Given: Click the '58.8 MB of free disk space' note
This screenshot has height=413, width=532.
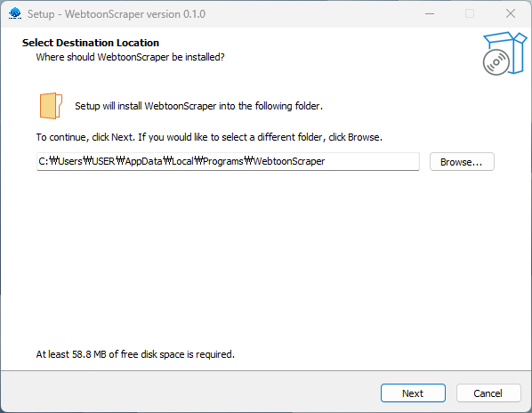Looking at the screenshot, I should (x=135, y=354).
